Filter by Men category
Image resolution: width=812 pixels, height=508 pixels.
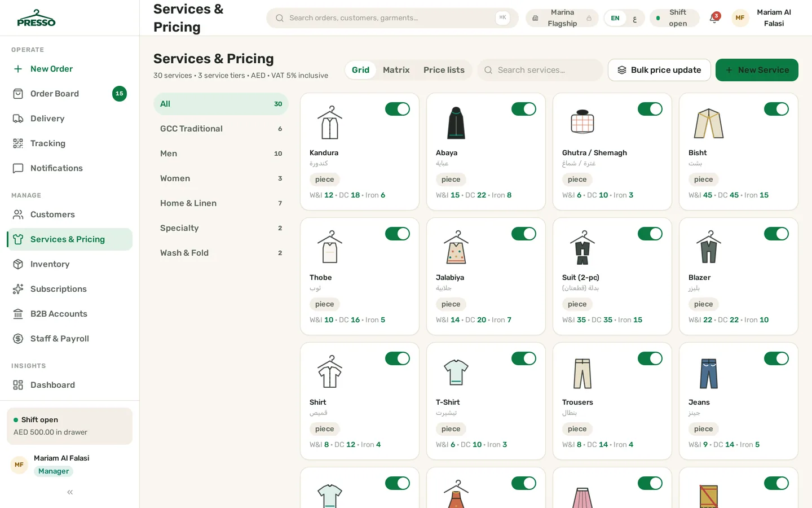[x=221, y=154]
